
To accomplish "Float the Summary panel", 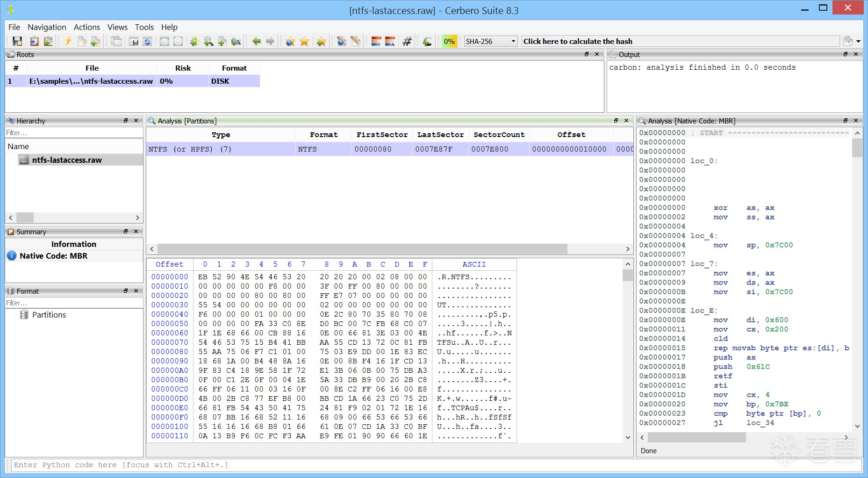I will 126,232.
